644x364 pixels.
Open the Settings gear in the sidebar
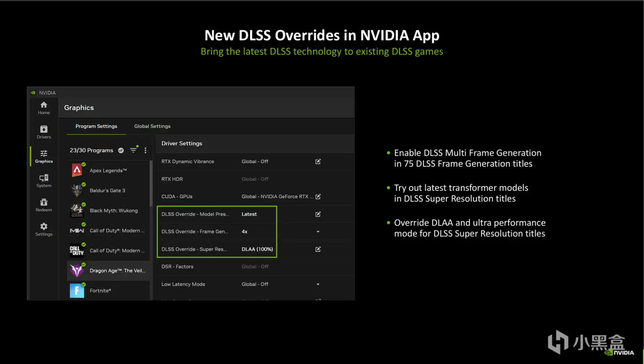pyautogui.click(x=44, y=230)
